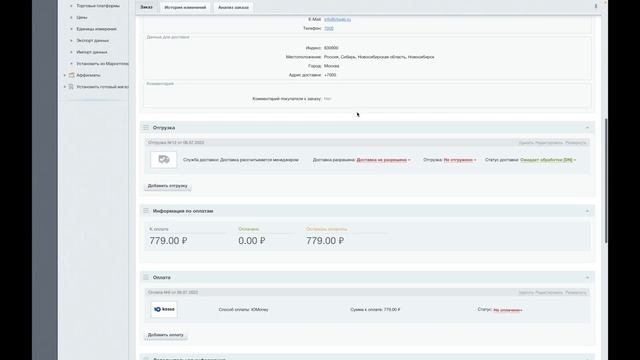Click the page vertical scrollbar
This screenshot has width=640, height=360.
point(606,180)
